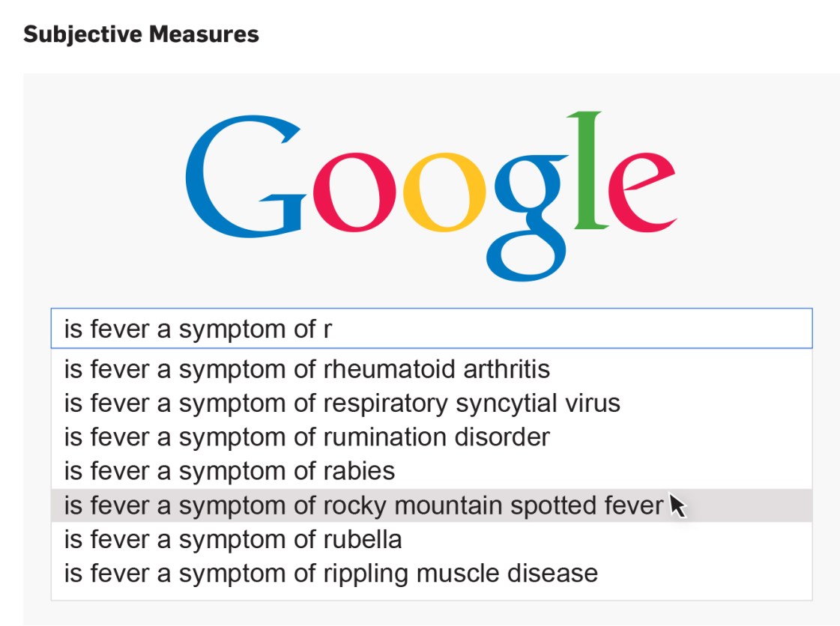Focus the search box containing the typed query

525,329
